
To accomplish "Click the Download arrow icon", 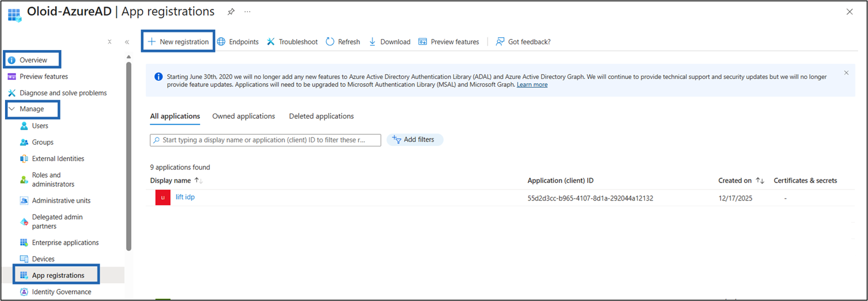I will point(372,42).
